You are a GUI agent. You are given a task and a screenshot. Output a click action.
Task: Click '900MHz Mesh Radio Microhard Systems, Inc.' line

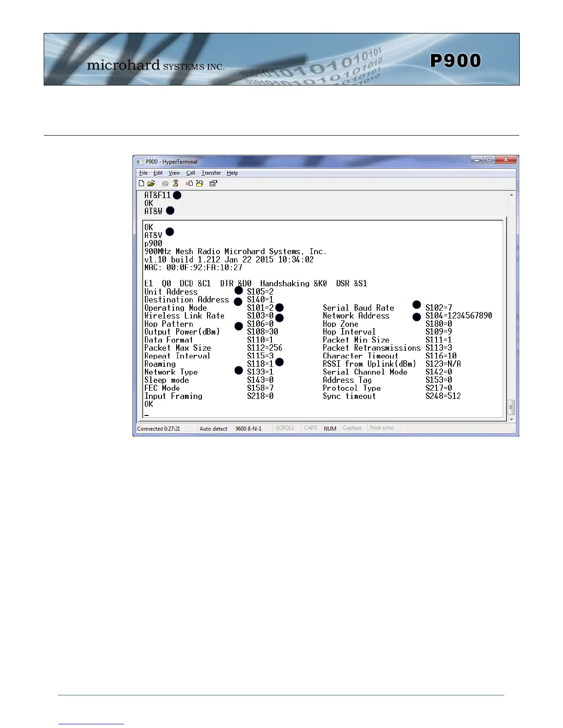[236, 251]
